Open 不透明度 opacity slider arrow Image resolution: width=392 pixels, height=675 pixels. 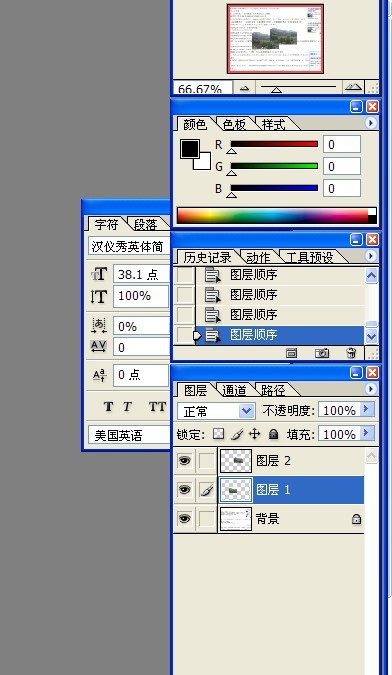click(x=367, y=409)
